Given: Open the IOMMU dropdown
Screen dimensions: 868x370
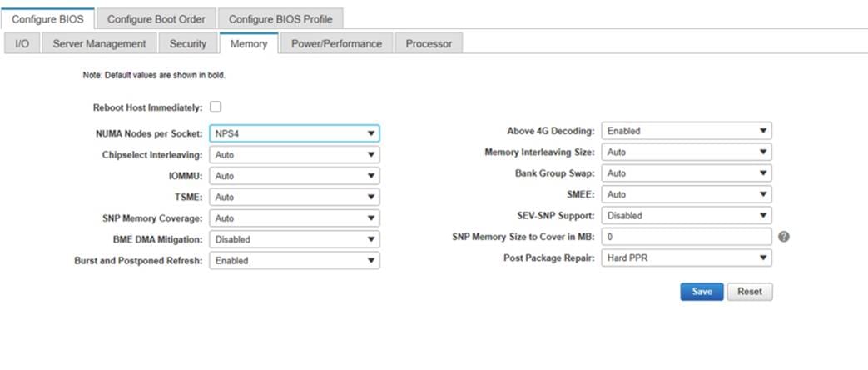Looking at the screenshot, I should [x=295, y=176].
